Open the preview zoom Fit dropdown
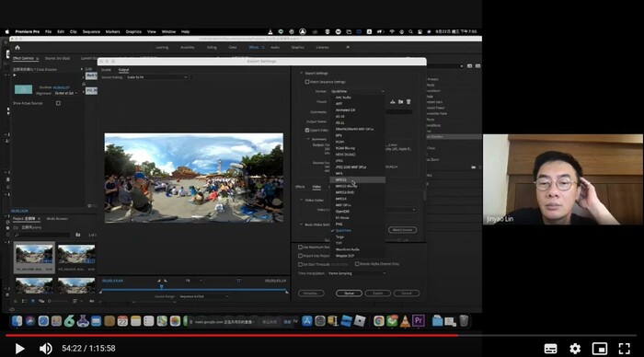The height and width of the screenshot is (357, 644). pyautogui.click(x=193, y=281)
